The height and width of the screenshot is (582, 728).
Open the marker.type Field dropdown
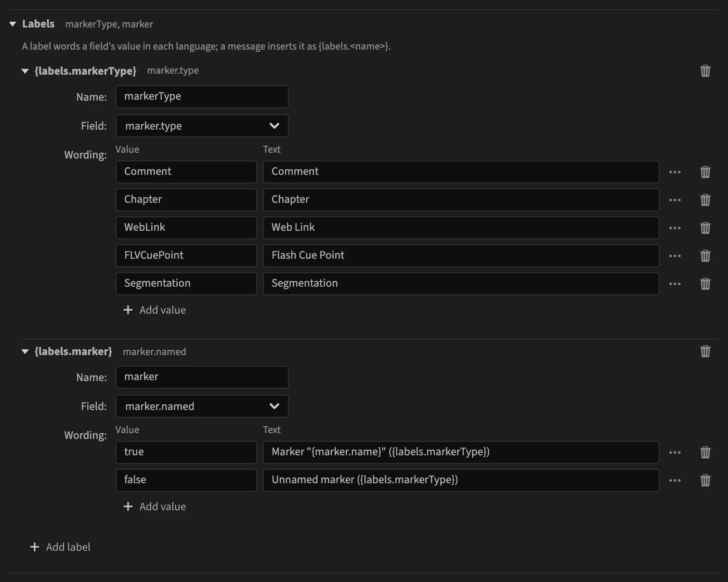coord(202,126)
